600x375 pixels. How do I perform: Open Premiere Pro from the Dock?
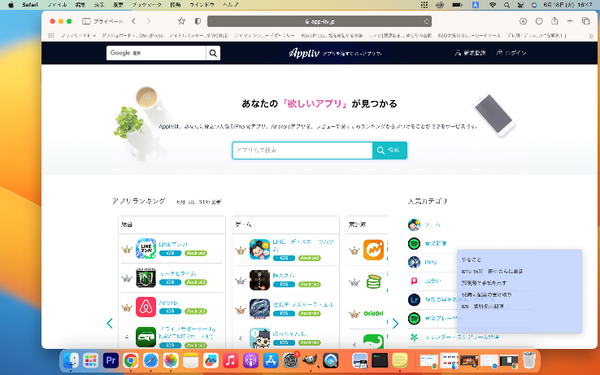[x=111, y=360]
